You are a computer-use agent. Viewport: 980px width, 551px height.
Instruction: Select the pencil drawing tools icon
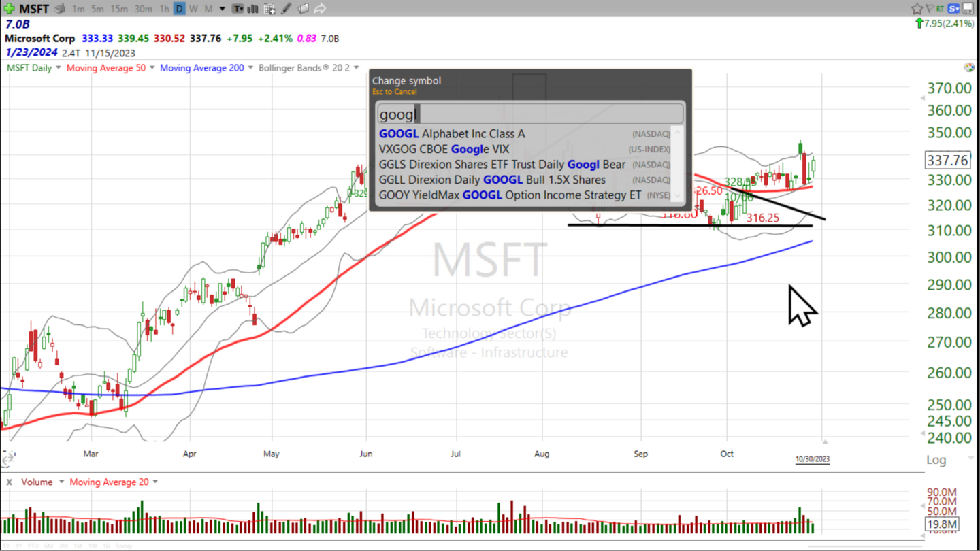tap(287, 9)
